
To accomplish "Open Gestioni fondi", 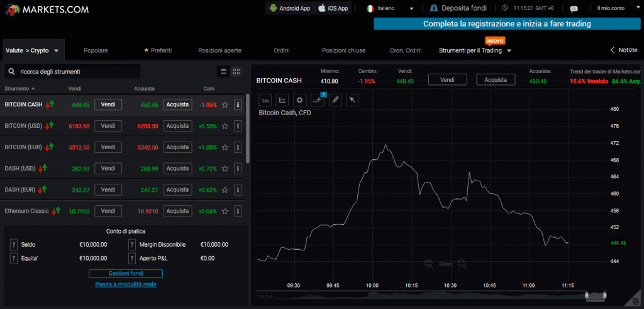I will coord(126,273).
